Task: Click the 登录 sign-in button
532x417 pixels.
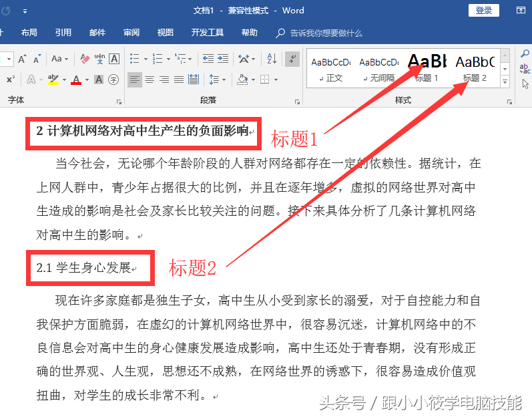Action: [483, 10]
